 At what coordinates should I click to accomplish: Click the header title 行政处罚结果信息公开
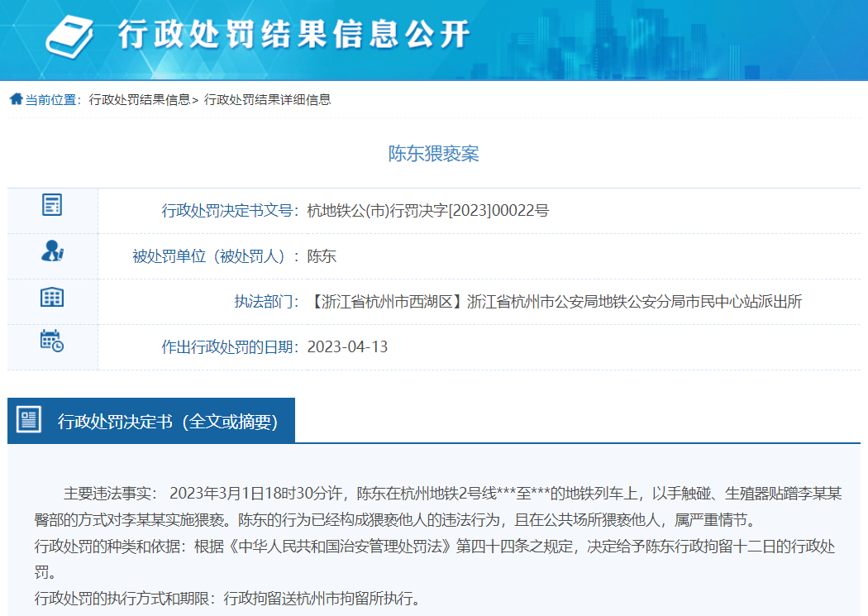293,35
